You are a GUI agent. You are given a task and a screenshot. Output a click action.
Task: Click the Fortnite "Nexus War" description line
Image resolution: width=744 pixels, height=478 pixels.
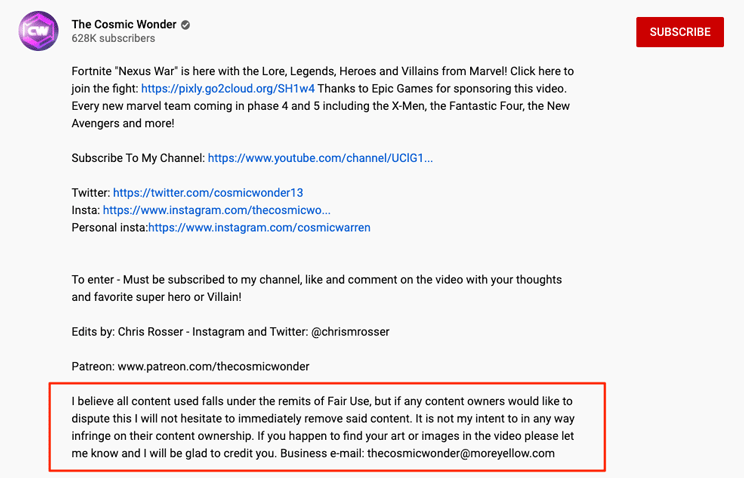coord(323,71)
